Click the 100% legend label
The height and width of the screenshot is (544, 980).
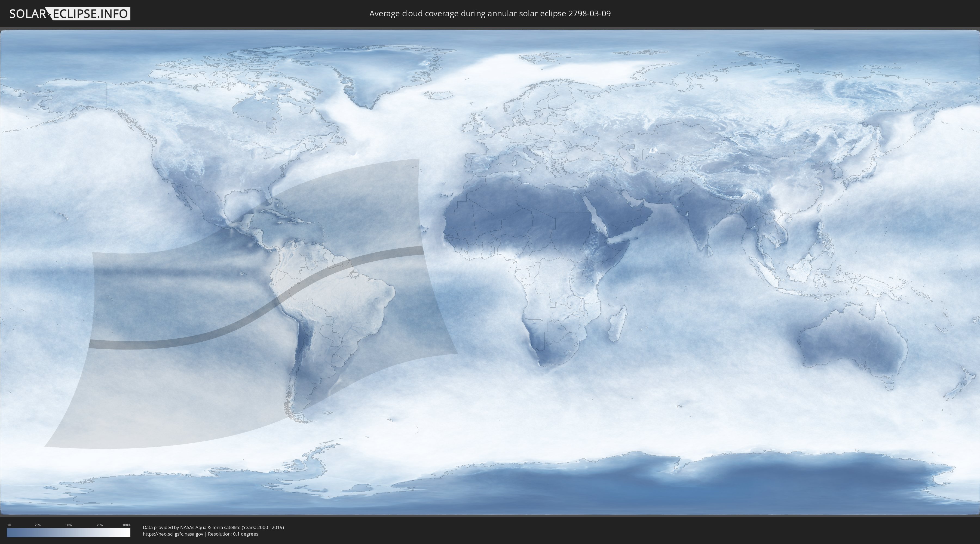pos(126,525)
